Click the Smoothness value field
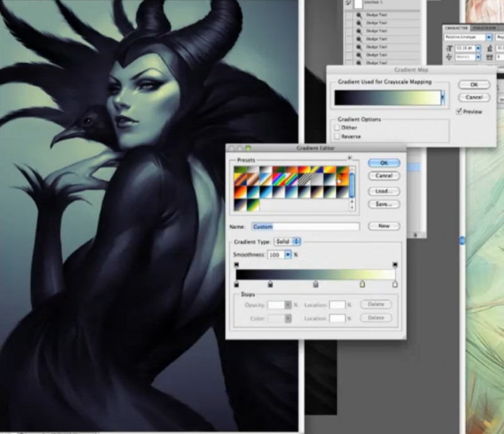This screenshot has width=504, height=434. click(276, 254)
